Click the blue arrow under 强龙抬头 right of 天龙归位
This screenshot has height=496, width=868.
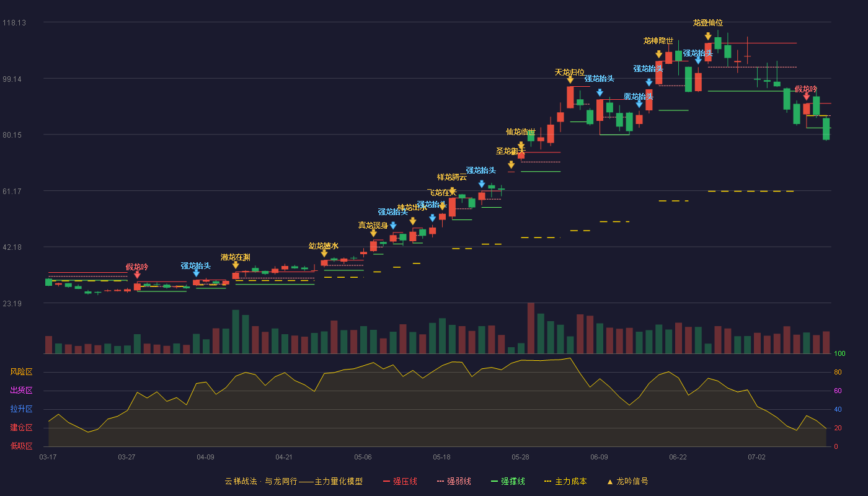pos(600,93)
